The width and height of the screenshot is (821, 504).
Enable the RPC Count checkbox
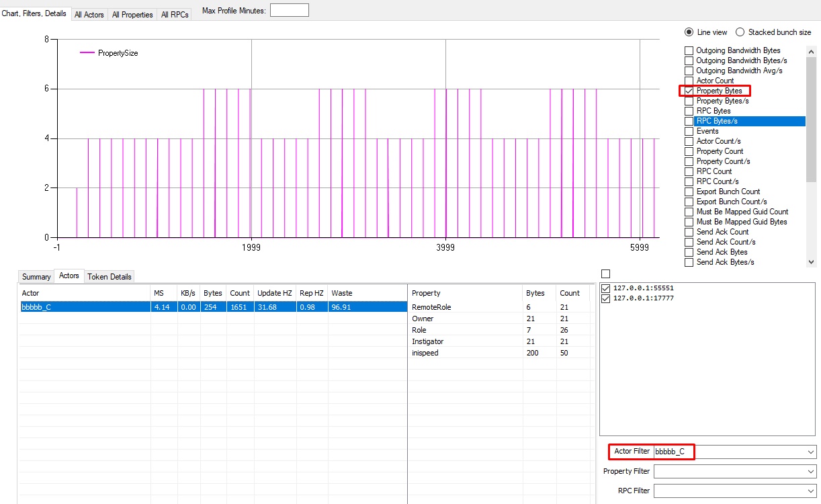(689, 171)
